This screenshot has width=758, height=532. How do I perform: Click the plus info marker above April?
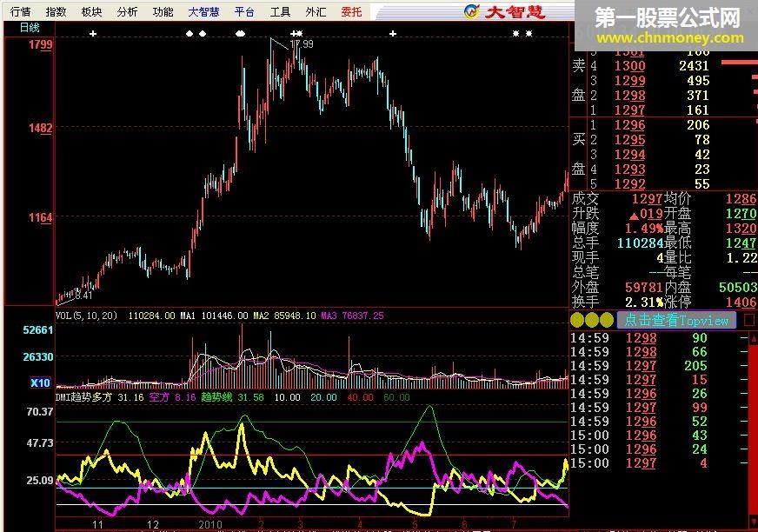[393, 33]
